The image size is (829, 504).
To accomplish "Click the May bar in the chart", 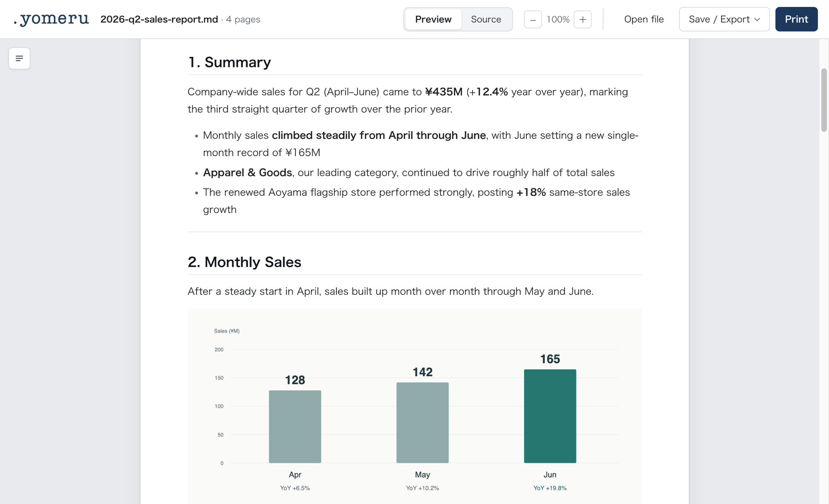I will 422,423.
